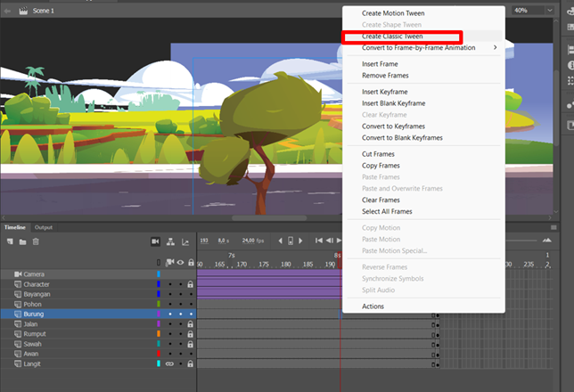574x392 pixels.
Task: Click the Awan layer red color swatch
Action: pyautogui.click(x=159, y=354)
